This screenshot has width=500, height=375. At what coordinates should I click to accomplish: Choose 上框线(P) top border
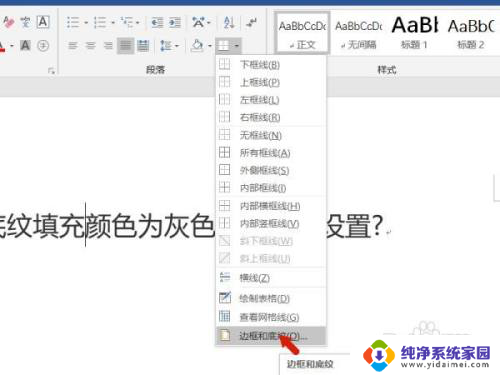(x=271, y=82)
